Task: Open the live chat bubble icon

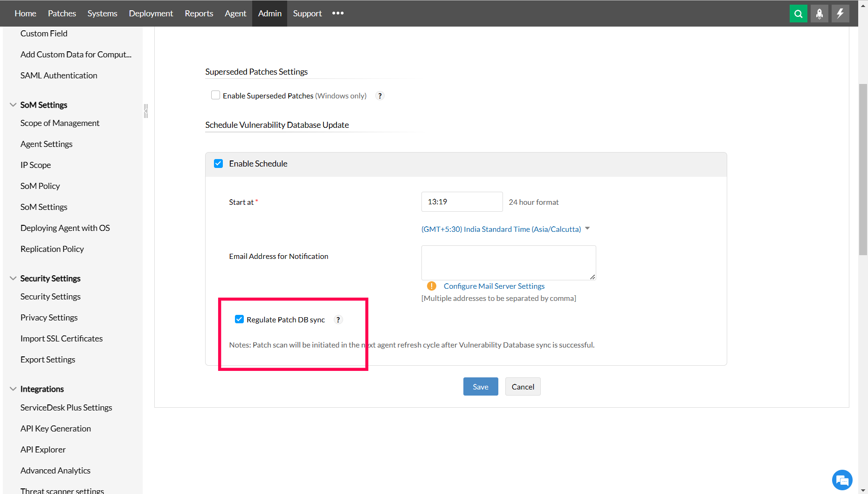Action: tap(842, 480)
